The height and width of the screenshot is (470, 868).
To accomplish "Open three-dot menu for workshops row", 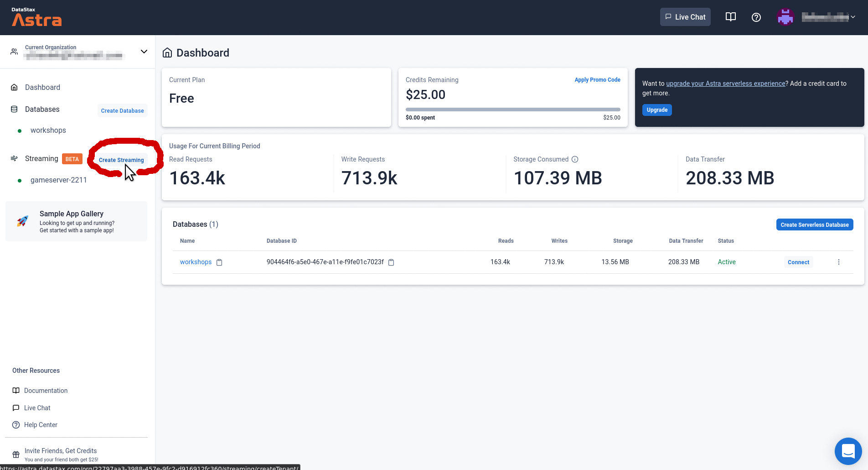I will pyautogui.click(x=839, y=262).
